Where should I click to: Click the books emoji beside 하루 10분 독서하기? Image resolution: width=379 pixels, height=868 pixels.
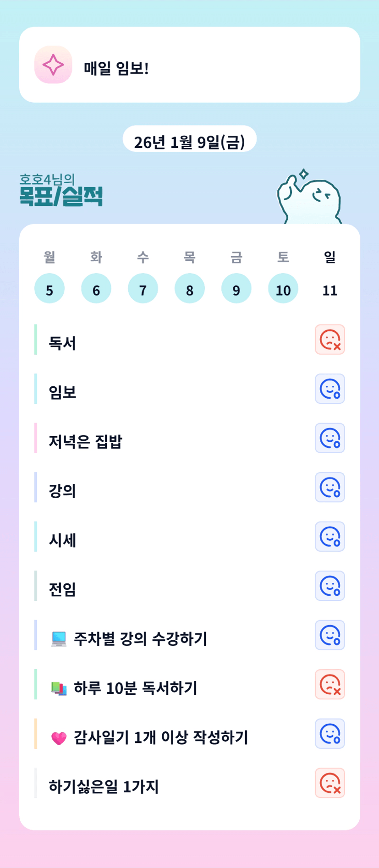pos(59,688)
